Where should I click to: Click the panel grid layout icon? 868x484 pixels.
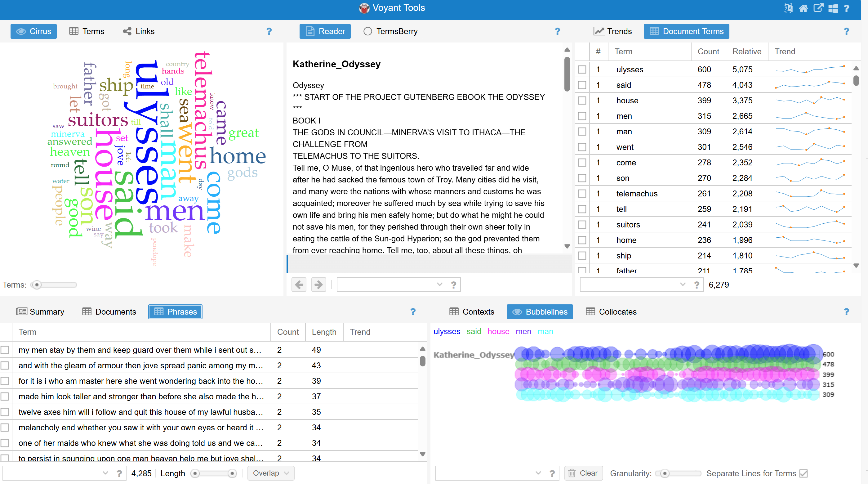coord(833,8)
